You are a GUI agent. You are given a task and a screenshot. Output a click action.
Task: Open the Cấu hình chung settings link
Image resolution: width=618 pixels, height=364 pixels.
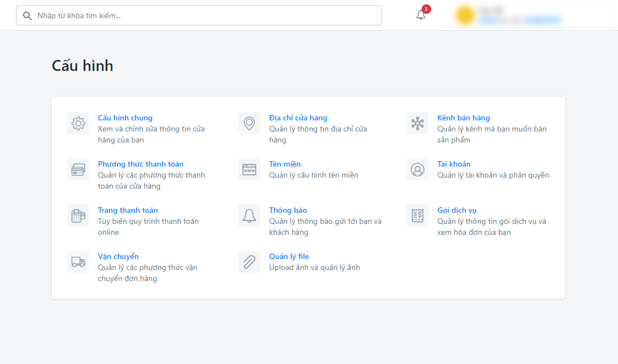tap(125, 118)
